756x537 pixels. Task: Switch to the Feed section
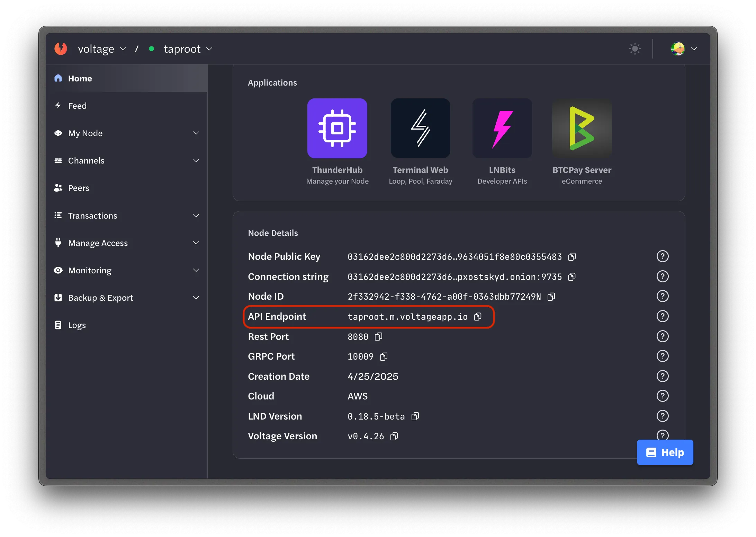[x=77, y=106]
